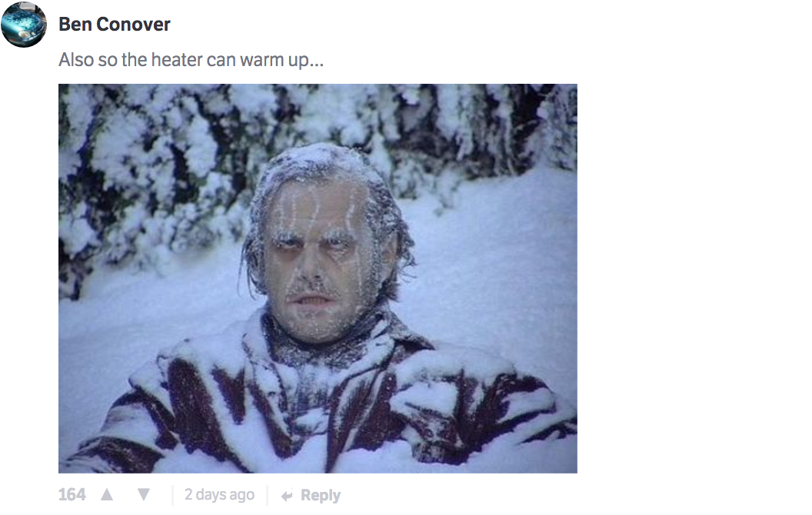
Task: Open the "2 days ago" timestamp link
Action: pos(219,495)
